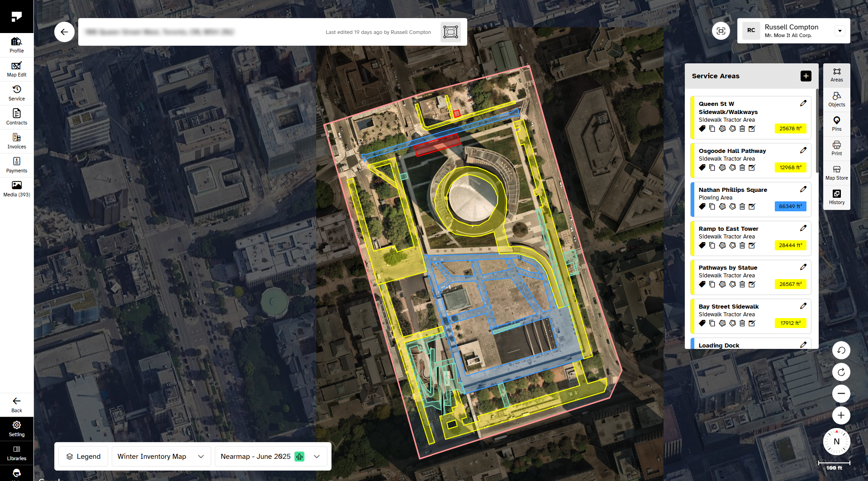Switch to the Pins tab

[837, 124]
